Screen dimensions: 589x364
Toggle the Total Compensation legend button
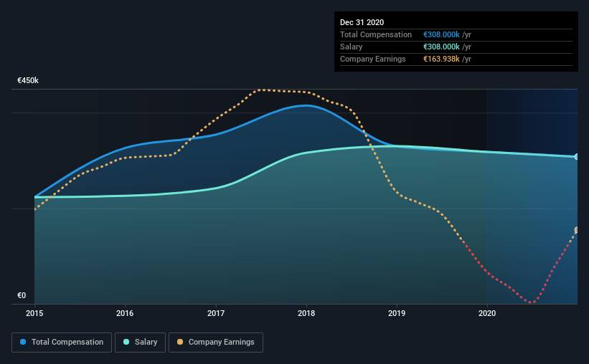click(62, 343)
